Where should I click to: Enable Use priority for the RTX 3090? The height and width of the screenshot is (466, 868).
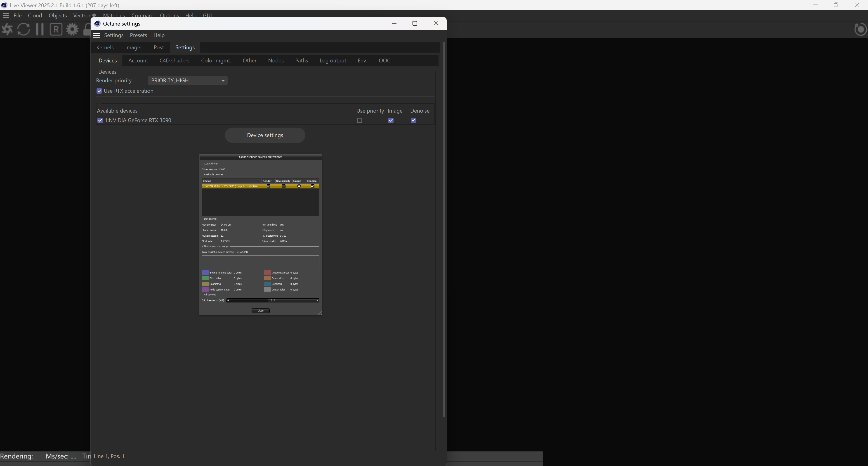coord(360,120)
